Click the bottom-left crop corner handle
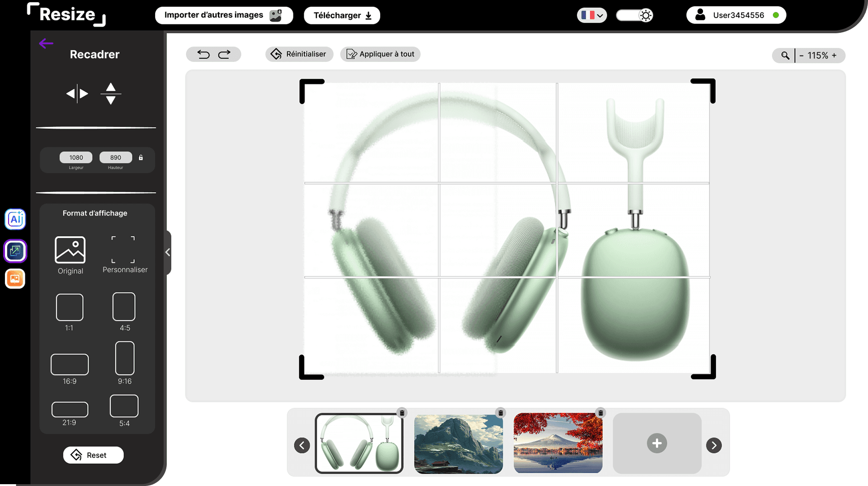868x486 pixels. (311, 367)
